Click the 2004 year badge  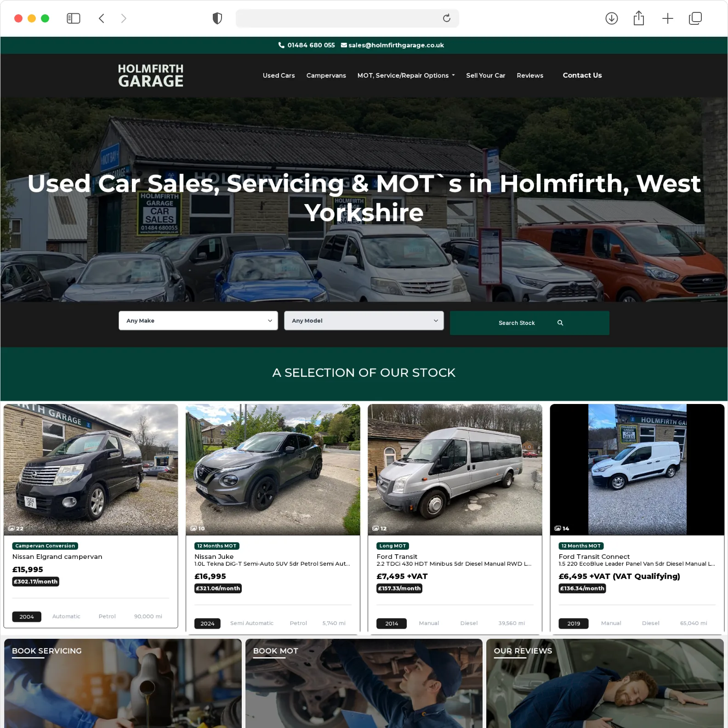point(27,617)
